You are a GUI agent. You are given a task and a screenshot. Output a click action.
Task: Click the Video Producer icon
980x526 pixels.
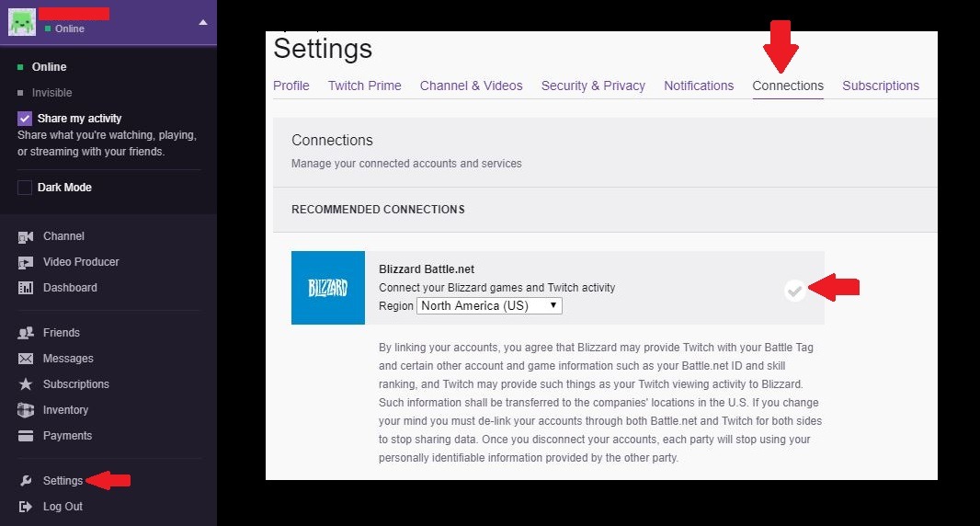[26, 263]
